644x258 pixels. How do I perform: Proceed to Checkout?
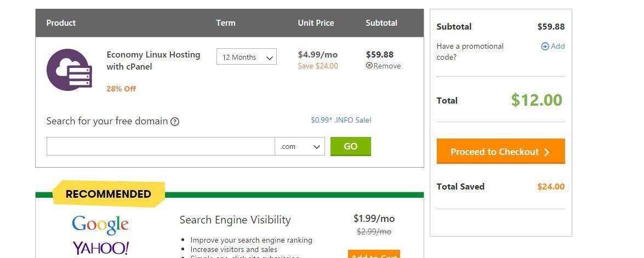[x=500, y=152]
